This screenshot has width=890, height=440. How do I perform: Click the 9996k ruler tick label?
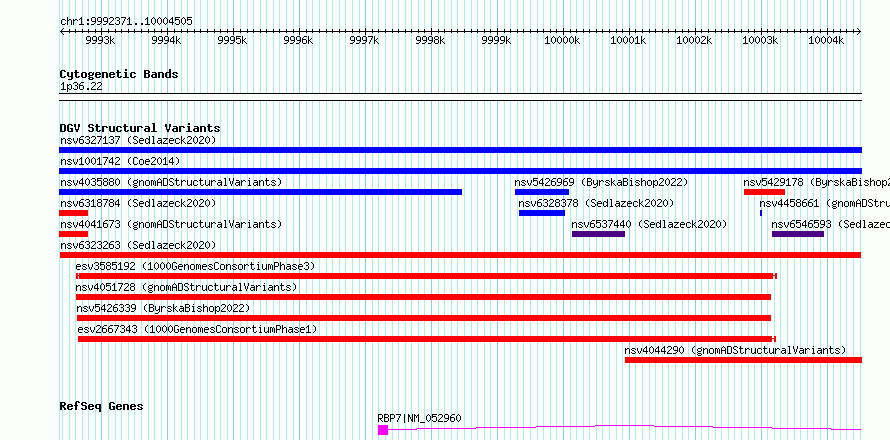299,40
